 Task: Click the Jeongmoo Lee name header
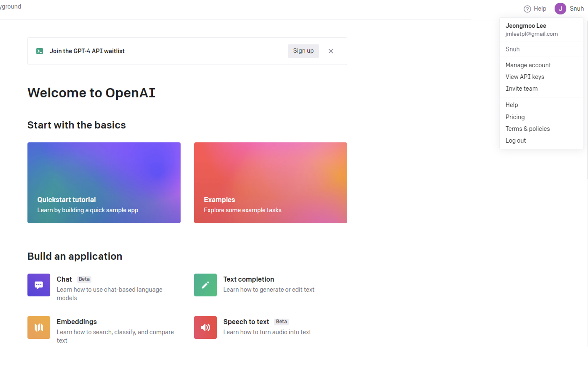click(x=526, y=26)
